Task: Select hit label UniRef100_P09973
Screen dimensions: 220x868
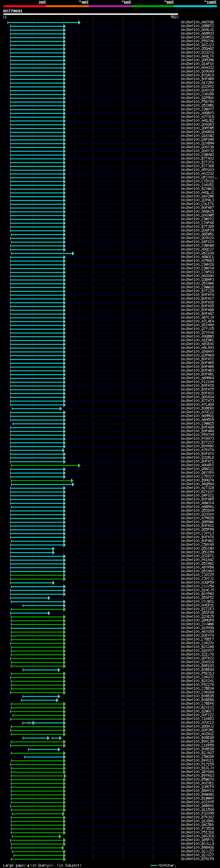Action: tap(197, 439)
